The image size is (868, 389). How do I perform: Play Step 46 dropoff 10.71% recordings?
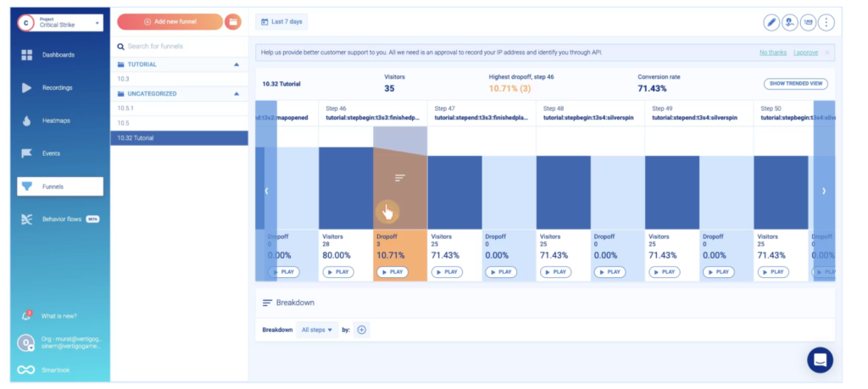(x=392, y=272)
